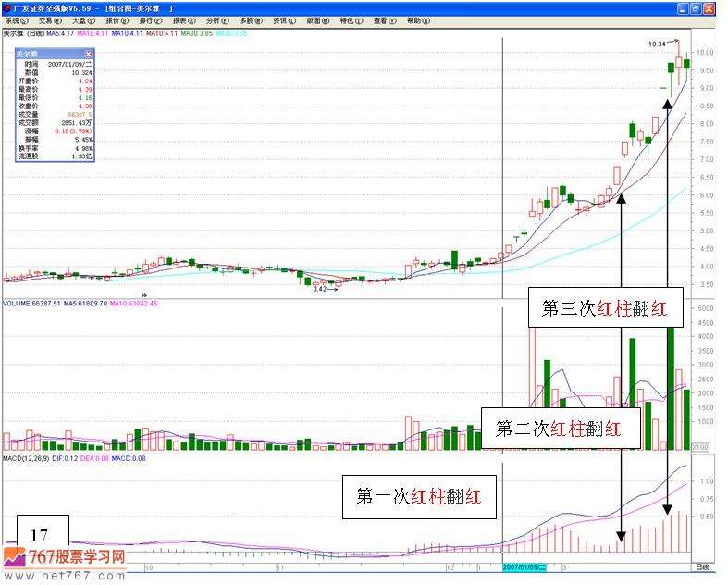728x585 pixels.
Task: Click the 767股票学习网 logo icon
Action: [14, 557]
